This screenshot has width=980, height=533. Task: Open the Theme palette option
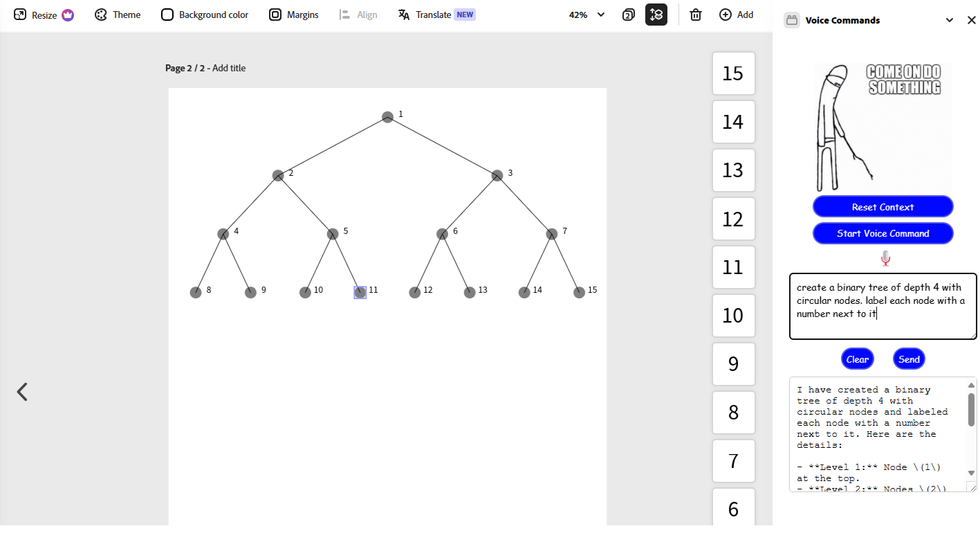tap(118, 15)
